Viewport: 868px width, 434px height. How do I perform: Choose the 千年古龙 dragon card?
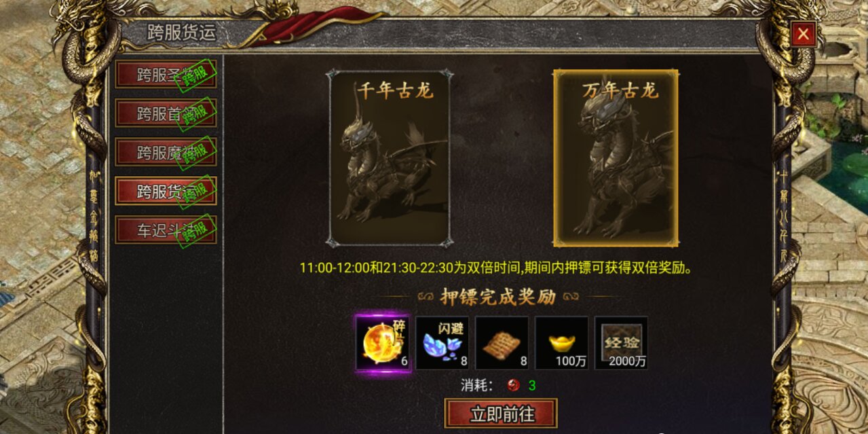(x=390, y=158)
